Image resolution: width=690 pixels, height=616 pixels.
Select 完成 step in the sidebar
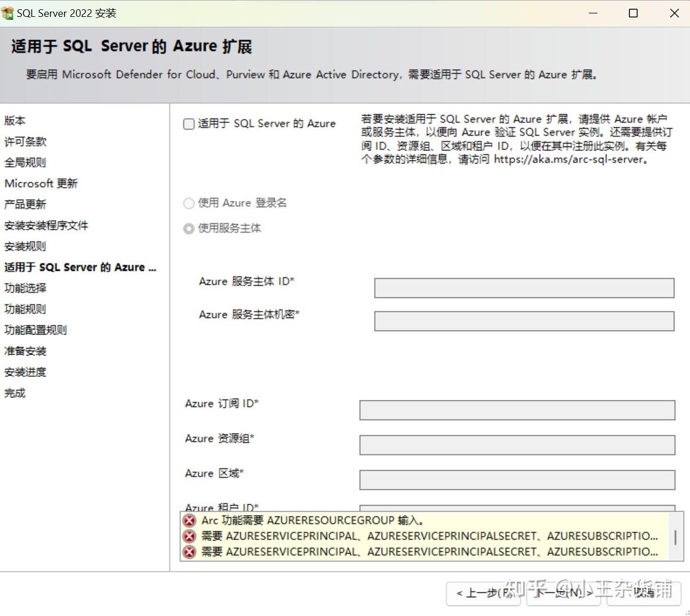tap(15, 393)
